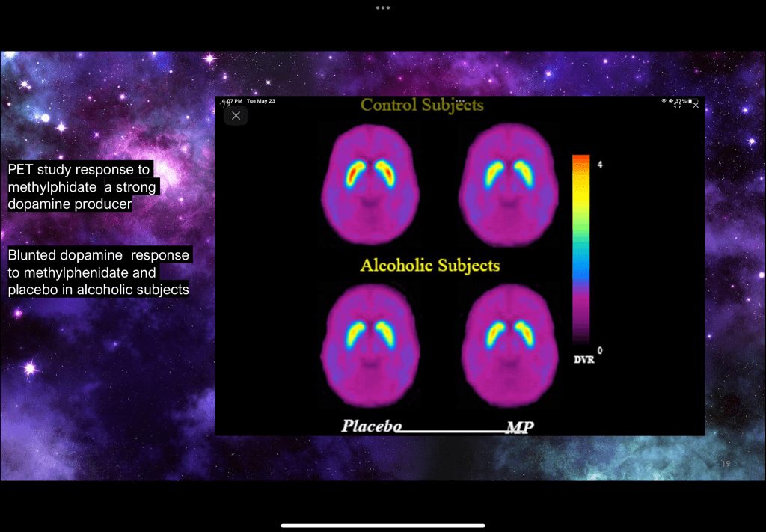The image size is (766, 532).
Task: Click the 'DVR' label under the color scale
Action: pyautogui.click(x=584, y=360)
